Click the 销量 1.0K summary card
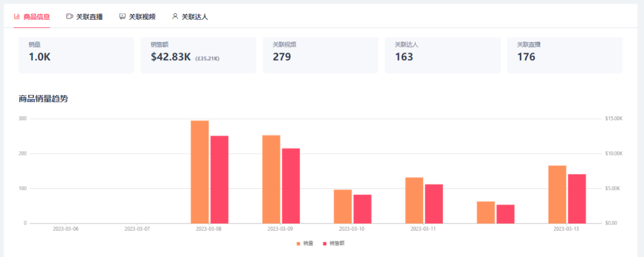The height and width of the screenshot is (257, 644). click(76, 55)
